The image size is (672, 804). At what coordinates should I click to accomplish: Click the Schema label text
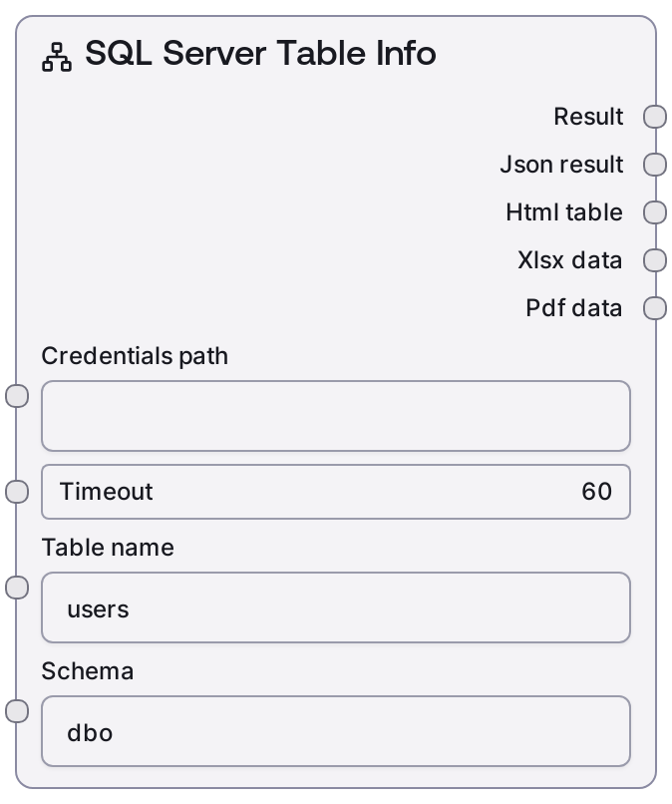coord(88,671)
